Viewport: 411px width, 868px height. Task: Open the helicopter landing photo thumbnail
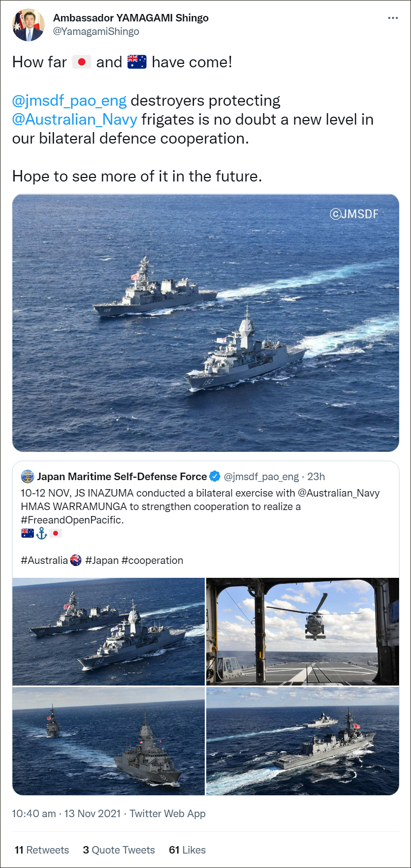pyautogui.click(x=302, y=632)
